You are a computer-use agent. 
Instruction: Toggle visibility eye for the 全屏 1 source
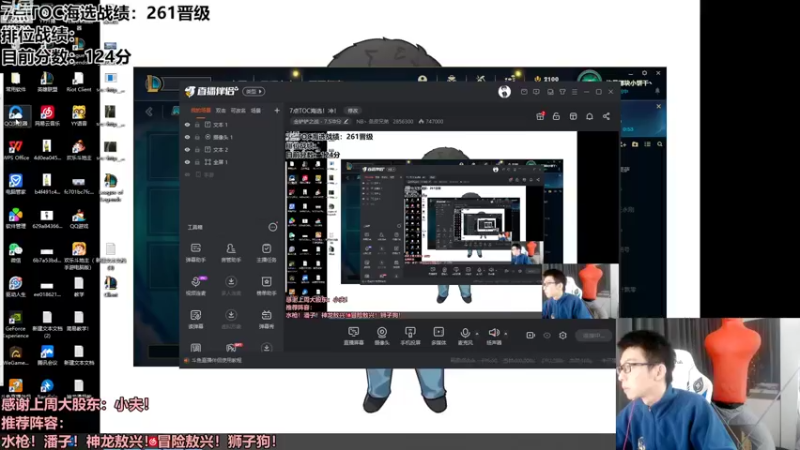point(187,162)
